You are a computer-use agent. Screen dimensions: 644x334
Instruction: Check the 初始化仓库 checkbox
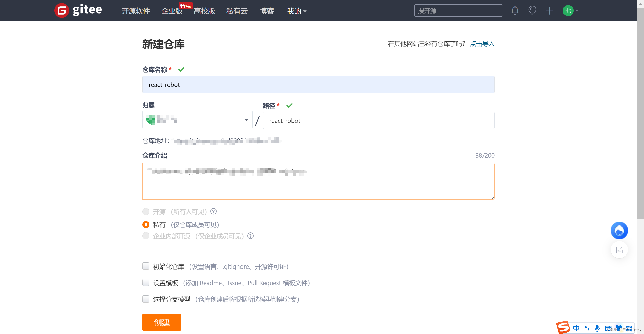[x=146, y=266]
